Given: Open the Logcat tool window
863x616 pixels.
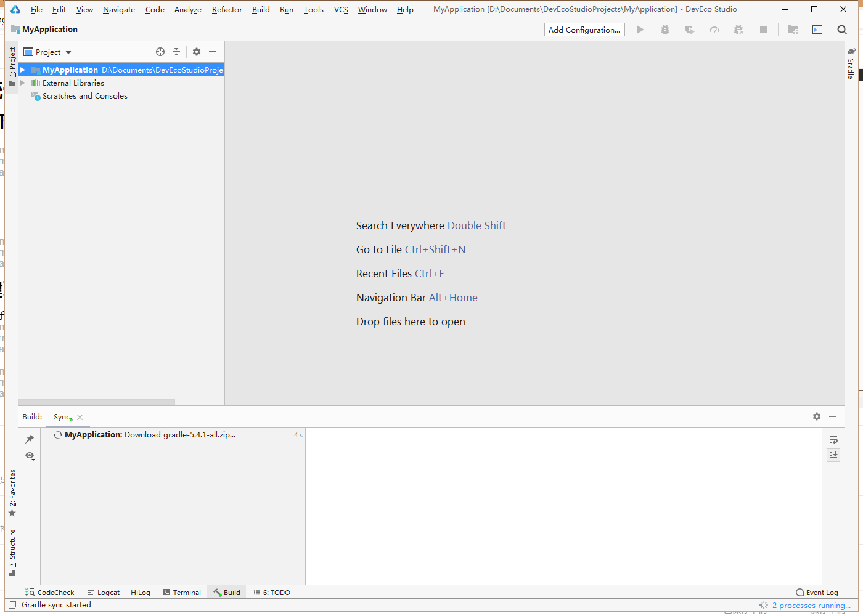Looking at the screenshot, I should pyautogui.click(x=104, y=592).
